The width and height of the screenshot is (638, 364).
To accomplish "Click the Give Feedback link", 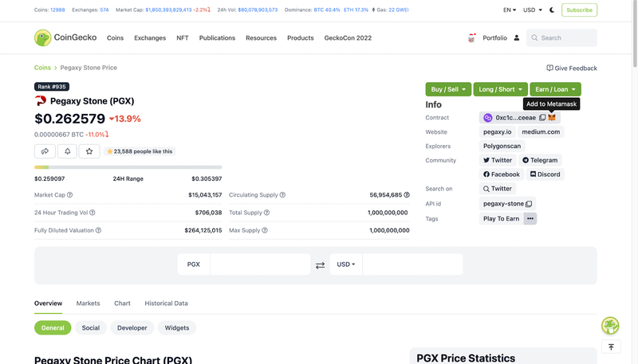I will [572, 68].
